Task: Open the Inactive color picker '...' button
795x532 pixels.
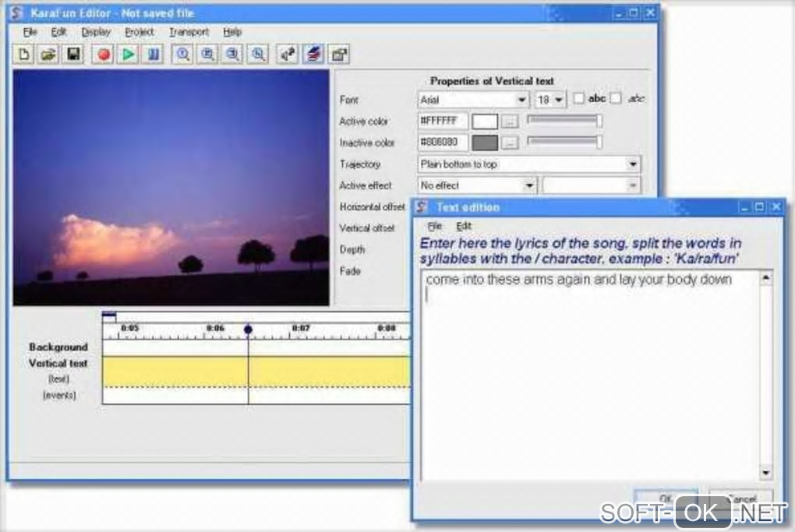Action: point(510,143)
